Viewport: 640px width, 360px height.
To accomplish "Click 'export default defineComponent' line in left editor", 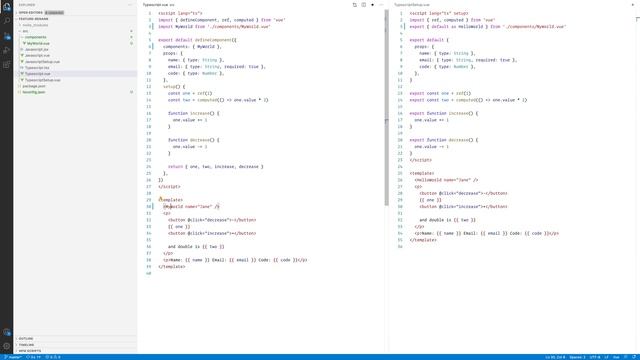I will pyautogui.click(x=197, y=40).
